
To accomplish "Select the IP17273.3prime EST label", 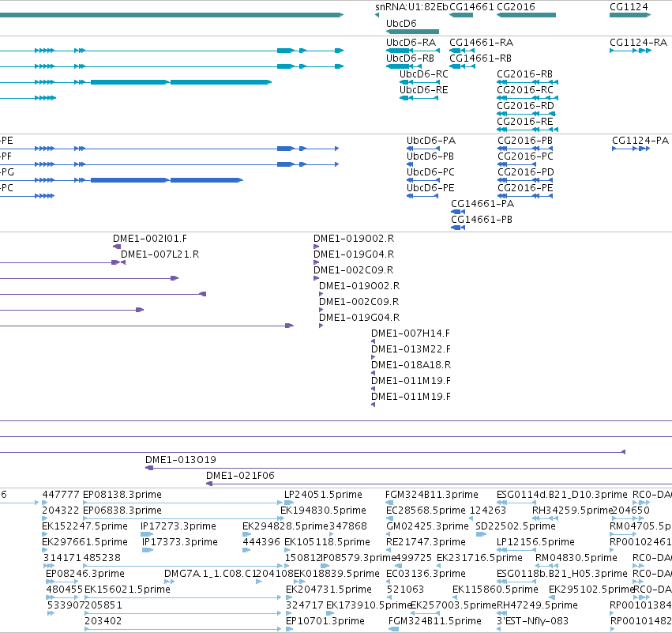I will pos(178,526).
